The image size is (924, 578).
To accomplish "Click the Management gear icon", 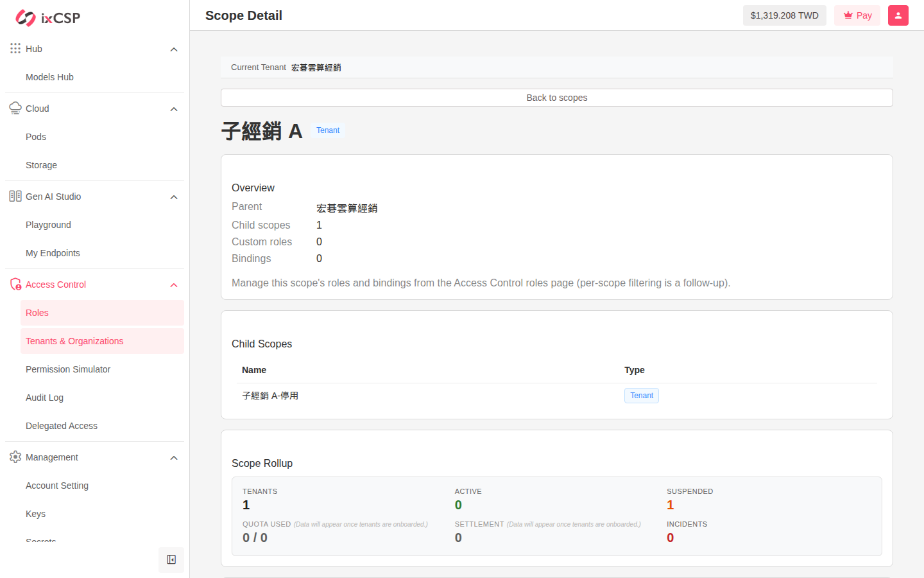I will [x=15, y=457].
